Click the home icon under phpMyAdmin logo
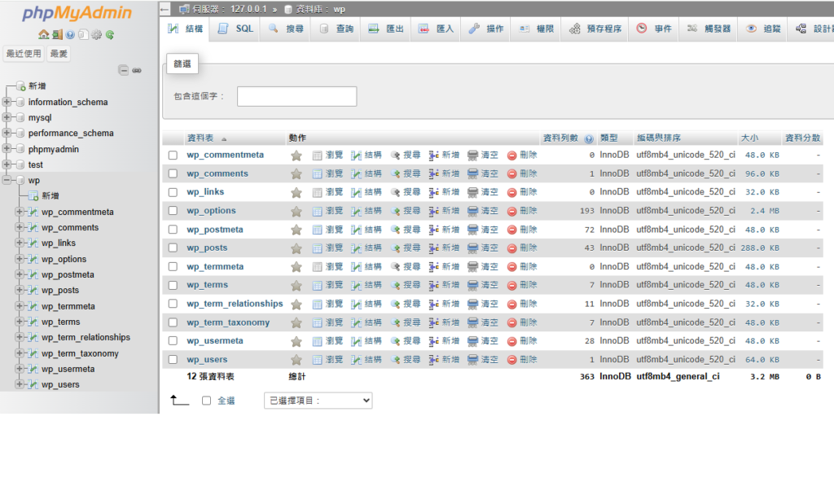The width and height of the screenshot is (834, 504). (44, 34)
